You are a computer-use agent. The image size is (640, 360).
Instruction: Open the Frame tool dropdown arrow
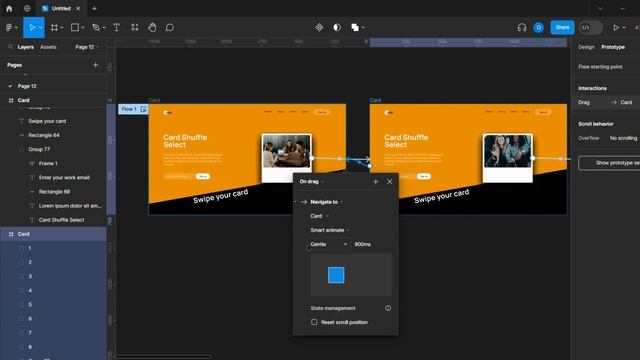tap(62, 28)
